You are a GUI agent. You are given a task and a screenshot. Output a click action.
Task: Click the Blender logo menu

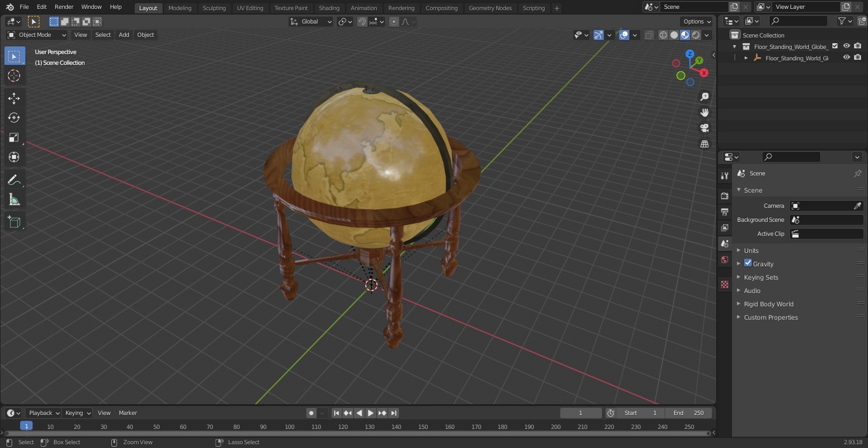pyautogui.click(x=10, y=7)
